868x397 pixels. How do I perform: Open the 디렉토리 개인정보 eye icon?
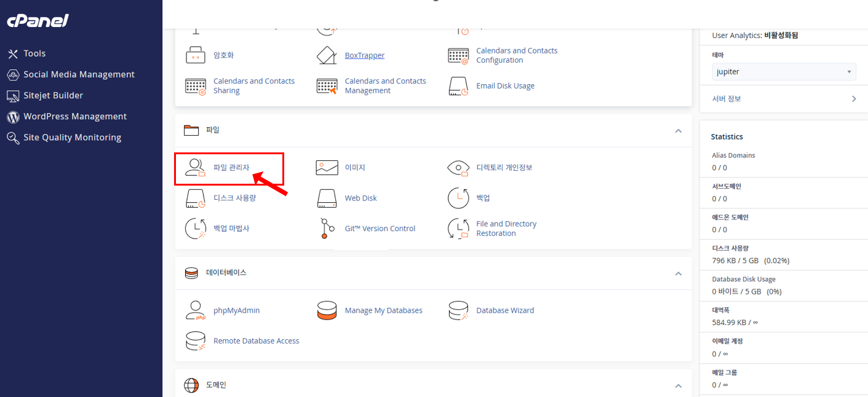tap(458, 168)
